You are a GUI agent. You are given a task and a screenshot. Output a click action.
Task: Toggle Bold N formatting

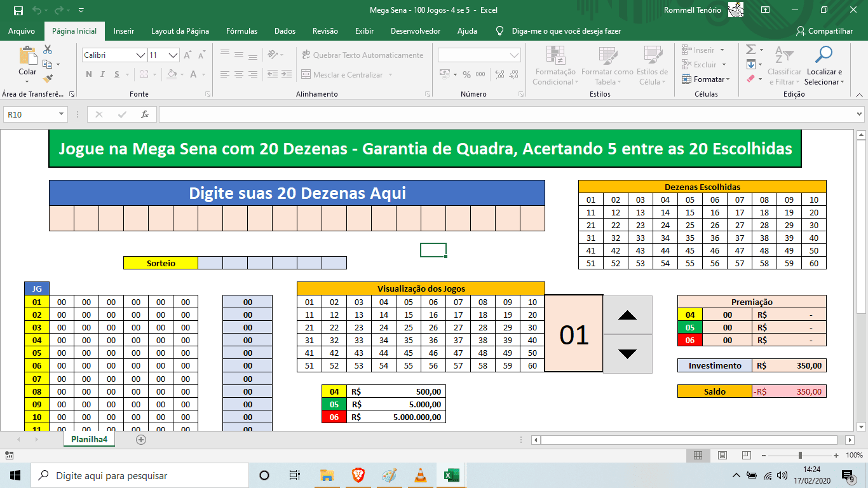coord(89,74)
